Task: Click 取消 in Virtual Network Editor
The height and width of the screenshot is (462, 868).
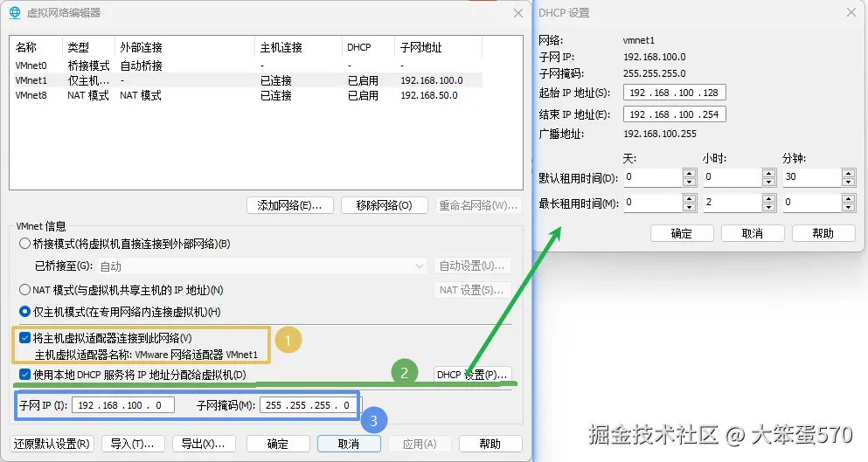Action: 349,444
